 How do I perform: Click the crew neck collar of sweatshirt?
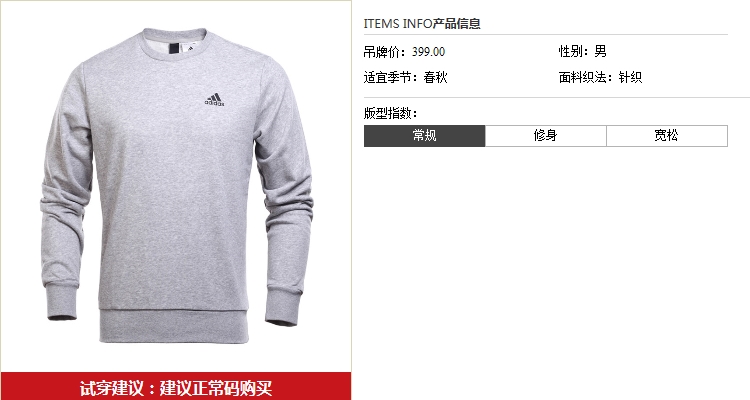click(175, 44)
